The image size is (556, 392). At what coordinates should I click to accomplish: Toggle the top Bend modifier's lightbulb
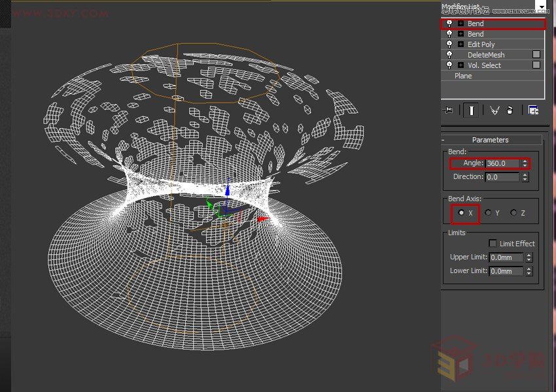[x=449, y=23]
